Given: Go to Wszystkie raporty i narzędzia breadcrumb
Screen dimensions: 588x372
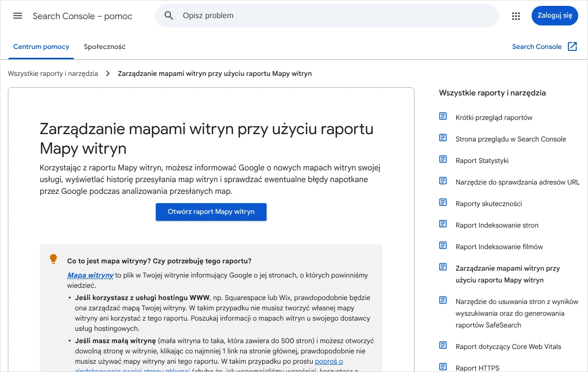Looking at the screenshot, I should [x=53, y=73].
